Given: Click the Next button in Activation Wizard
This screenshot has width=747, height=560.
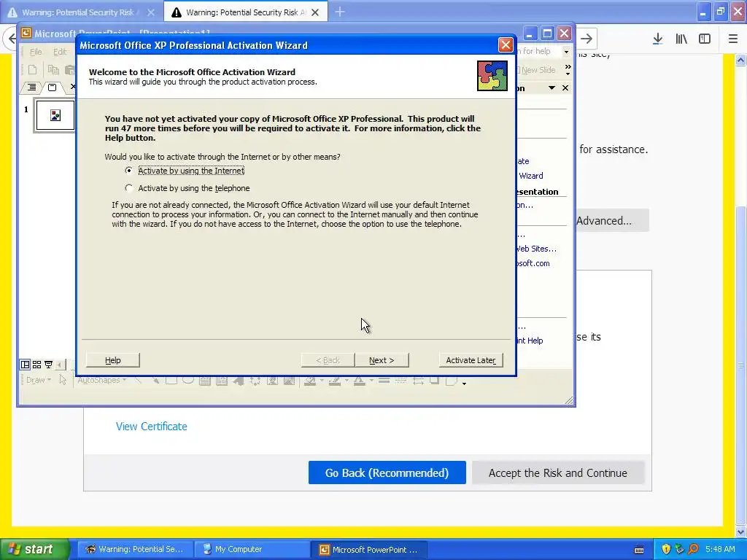Looking at the screenshot, I should point(382,360).
